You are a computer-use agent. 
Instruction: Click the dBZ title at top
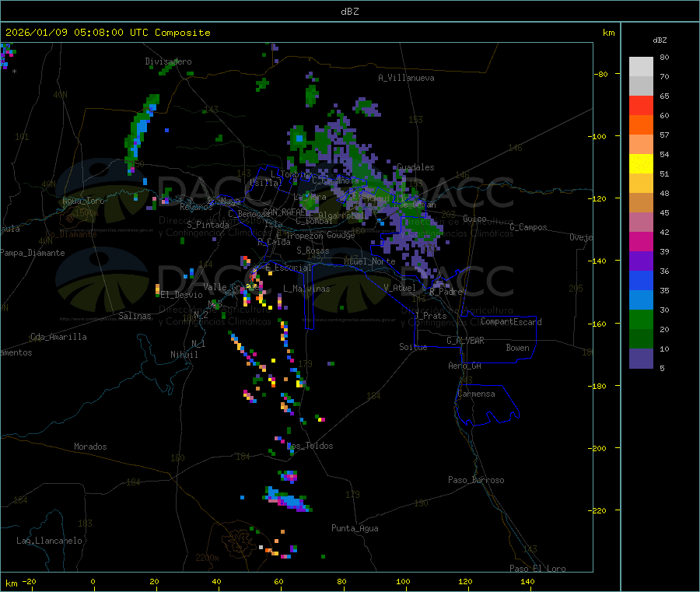pos(350,12)
